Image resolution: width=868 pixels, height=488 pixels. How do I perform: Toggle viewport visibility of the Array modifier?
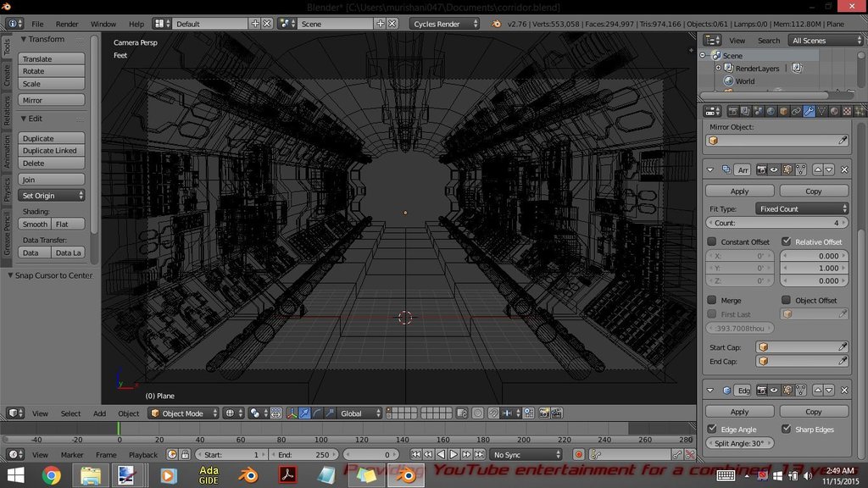773,169
